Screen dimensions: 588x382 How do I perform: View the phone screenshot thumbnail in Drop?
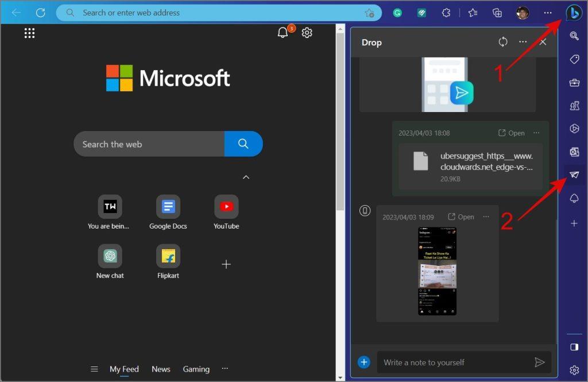[437, 271]
